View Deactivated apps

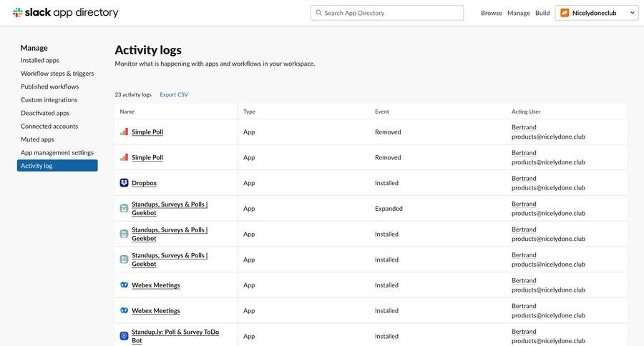45,113
